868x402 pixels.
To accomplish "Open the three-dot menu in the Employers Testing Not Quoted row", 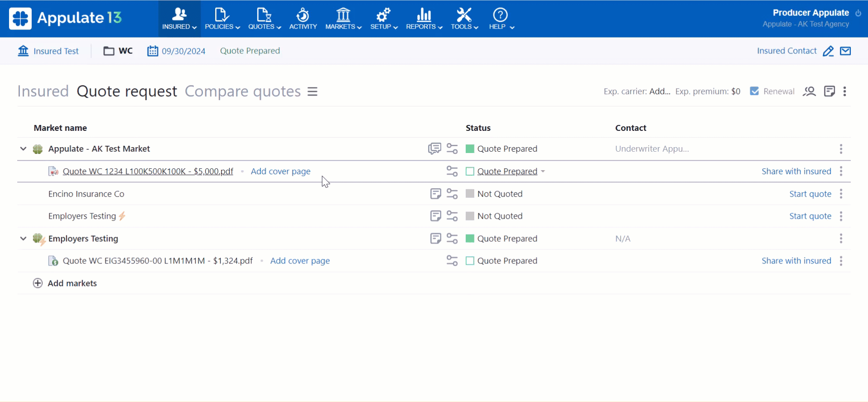I will [841, 216].
